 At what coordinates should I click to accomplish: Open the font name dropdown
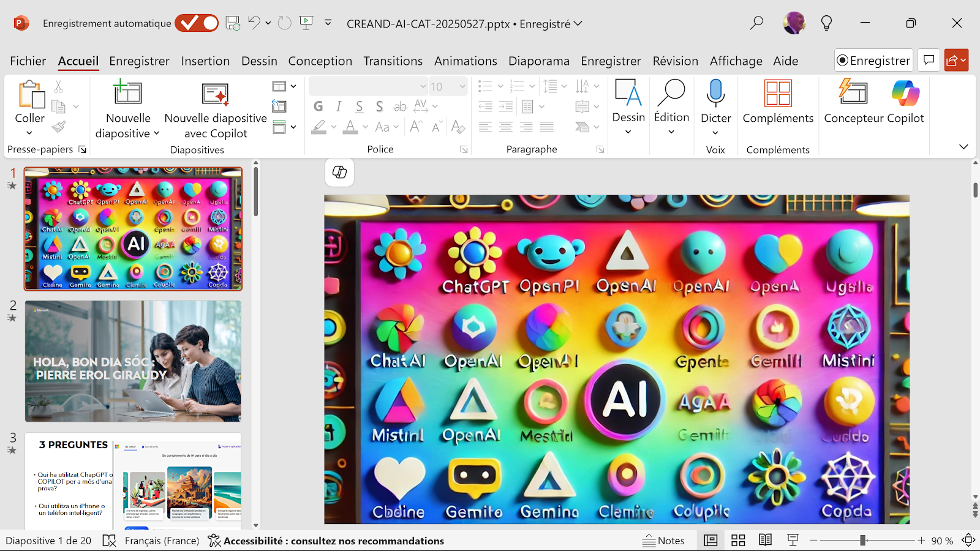[x=423, y=86]
